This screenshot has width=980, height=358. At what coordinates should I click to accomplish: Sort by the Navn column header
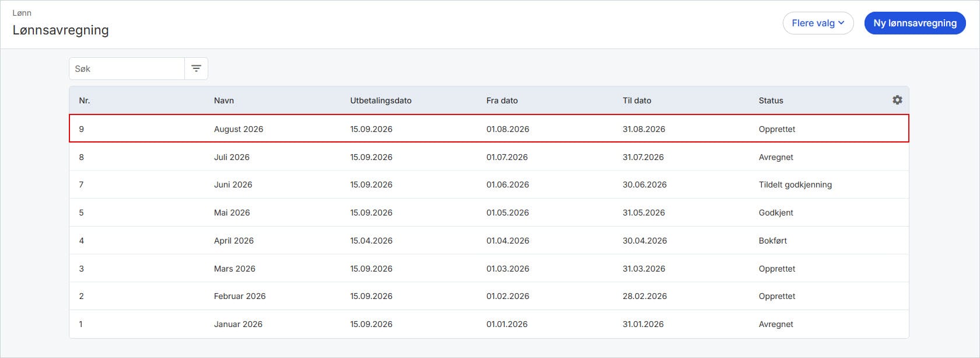(x=224, y=100)
